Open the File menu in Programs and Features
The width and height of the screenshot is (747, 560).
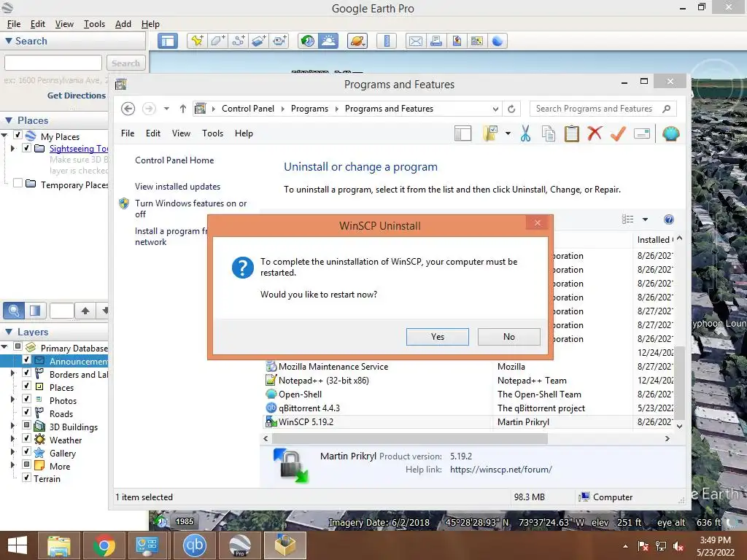128,133
